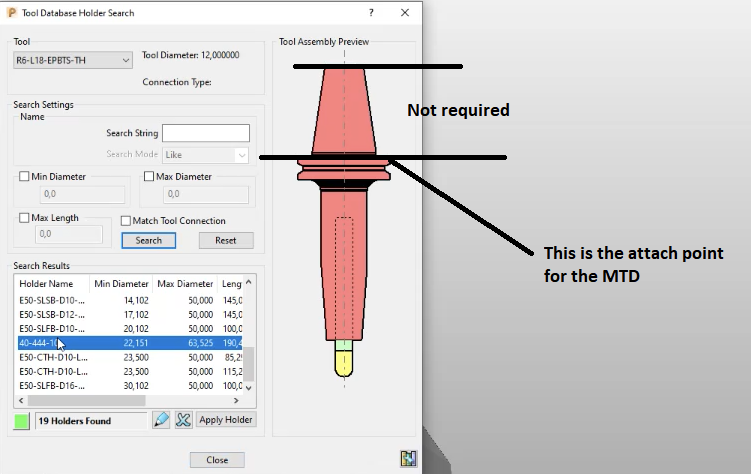This screenshot has height=474, width=751.
Task: Click the edit holder pencil icon
Action: [161, 420]
